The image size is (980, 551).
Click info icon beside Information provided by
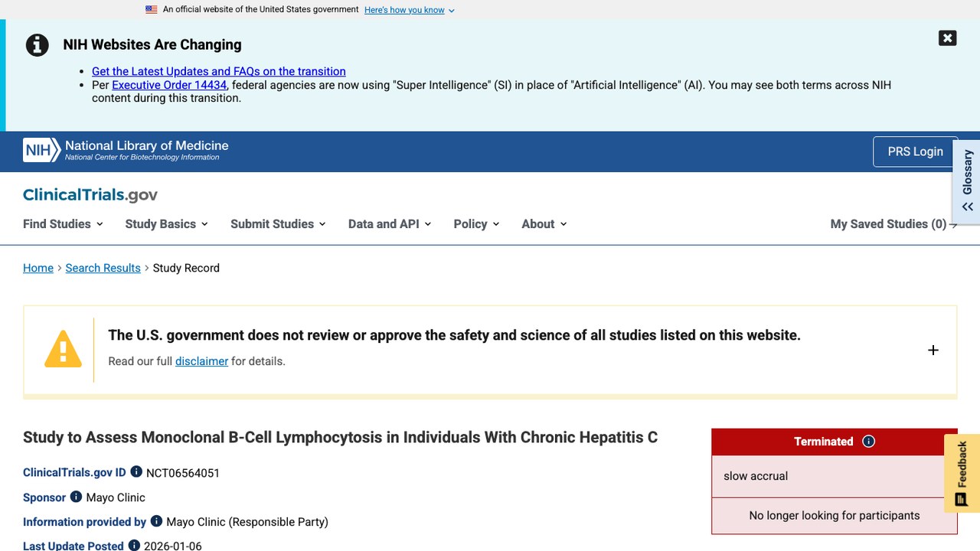point(156,521)
